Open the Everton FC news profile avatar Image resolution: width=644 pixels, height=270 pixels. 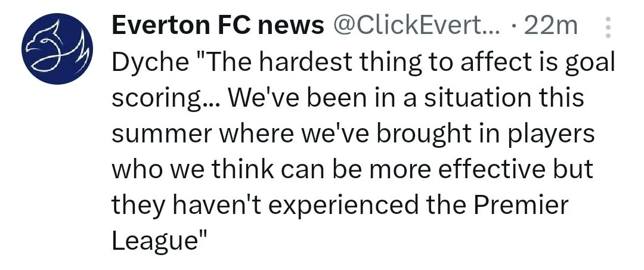(57, 49)
